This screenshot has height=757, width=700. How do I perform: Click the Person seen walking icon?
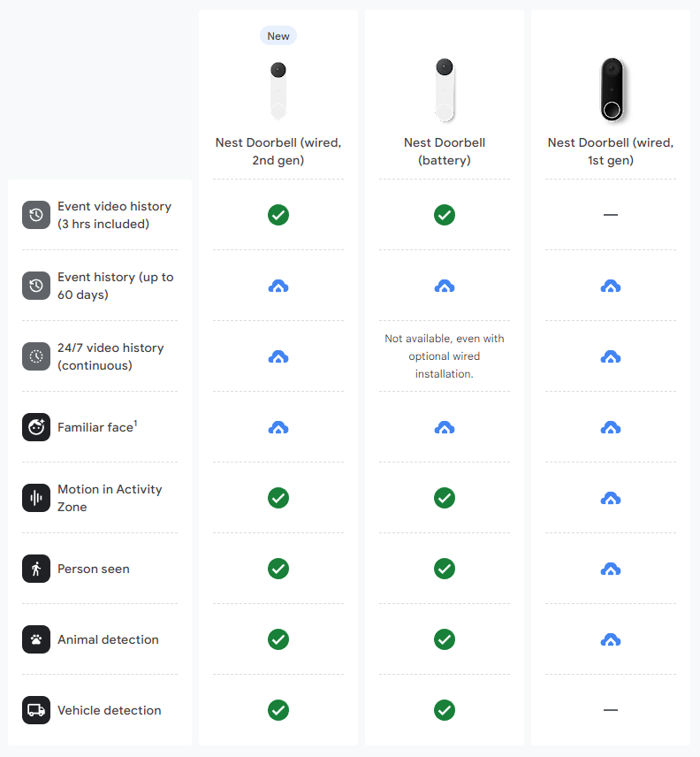coord(36,569)
